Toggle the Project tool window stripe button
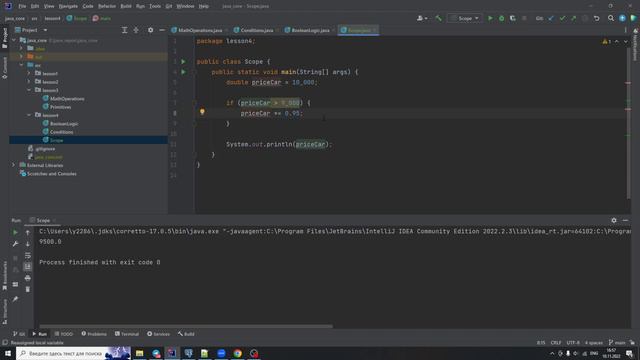The image size is (640, 360). 5,38
